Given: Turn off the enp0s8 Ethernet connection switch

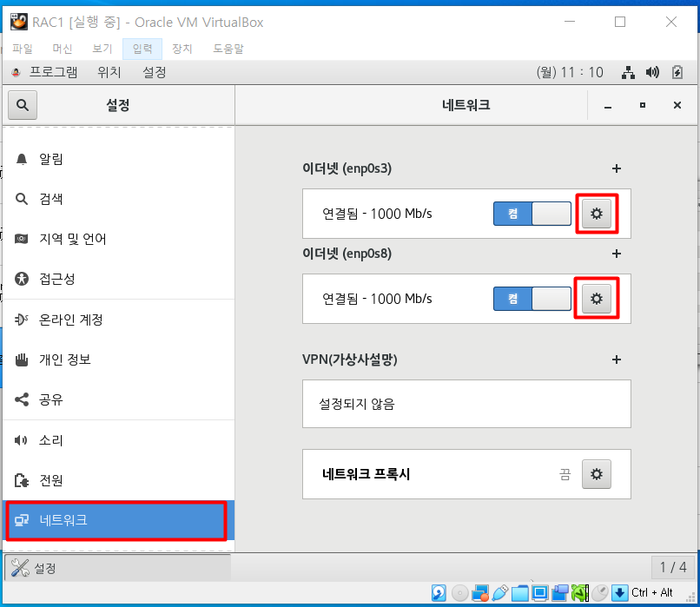Looking at the screenshot, I should [532, 299].
